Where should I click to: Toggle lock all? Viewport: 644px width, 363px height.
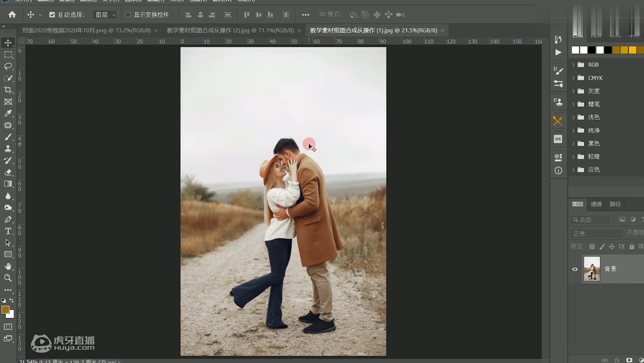632,247
